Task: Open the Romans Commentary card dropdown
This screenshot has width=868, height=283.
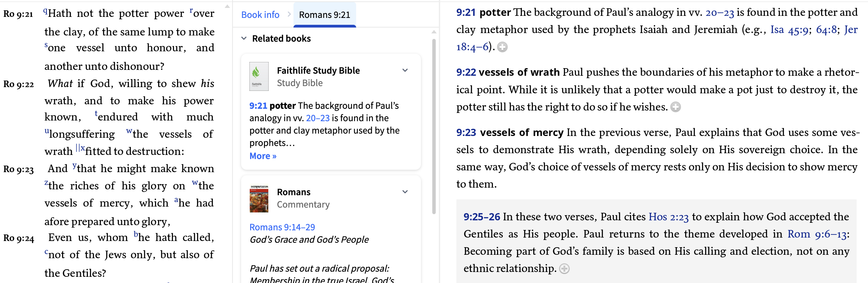Action: coord(405,192)
